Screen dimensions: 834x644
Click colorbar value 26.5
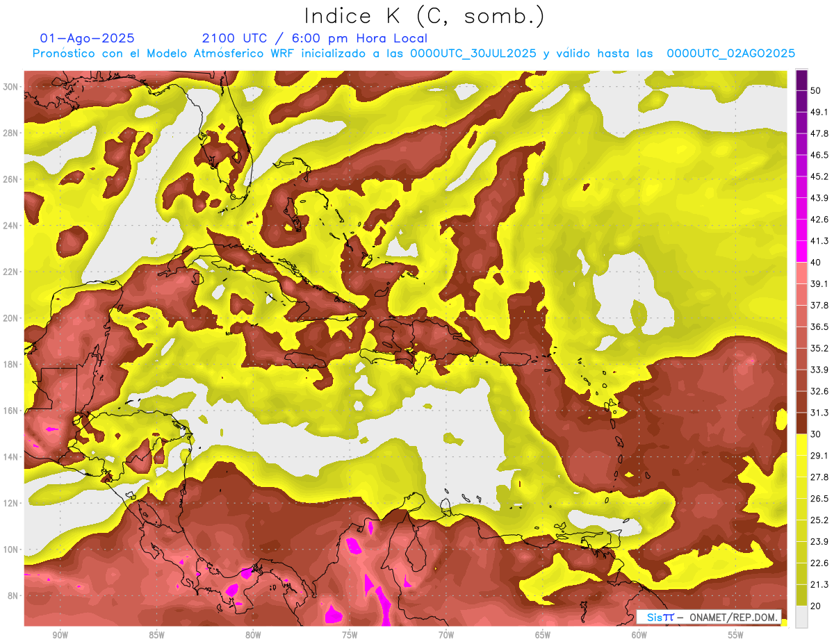[819, 499]
